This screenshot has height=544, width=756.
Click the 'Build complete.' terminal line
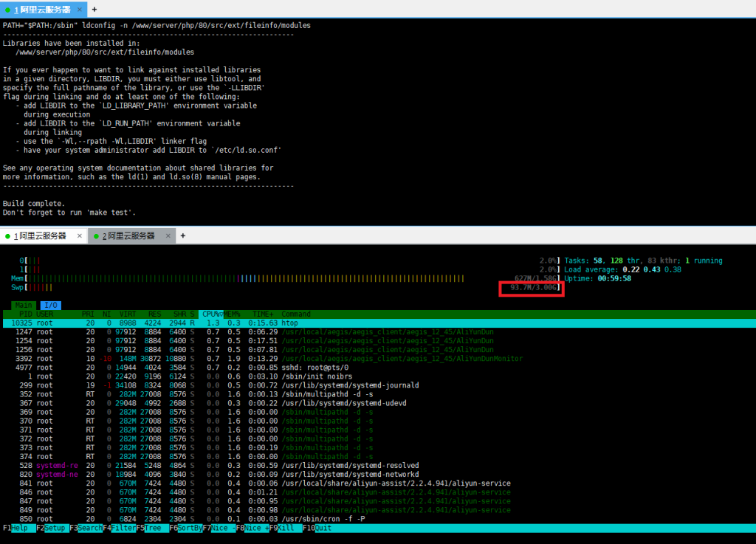[x=34, y=204]
